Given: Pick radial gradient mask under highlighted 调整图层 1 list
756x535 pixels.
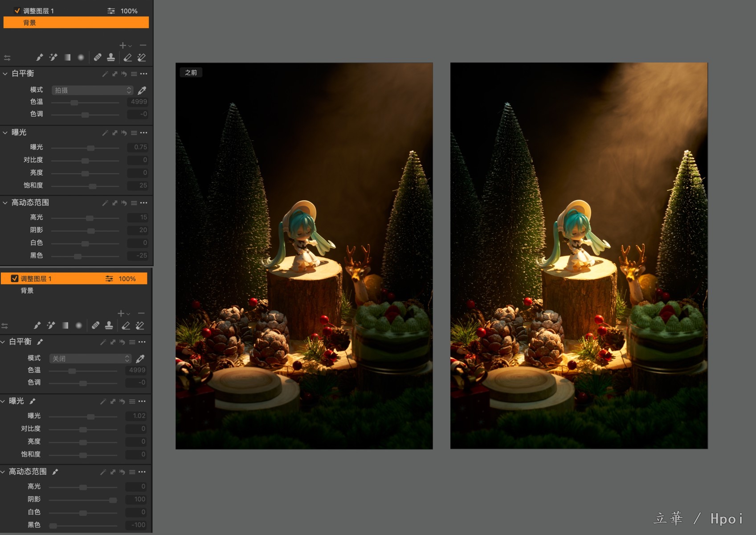Looking at the screenshot, I should point(79,326).
